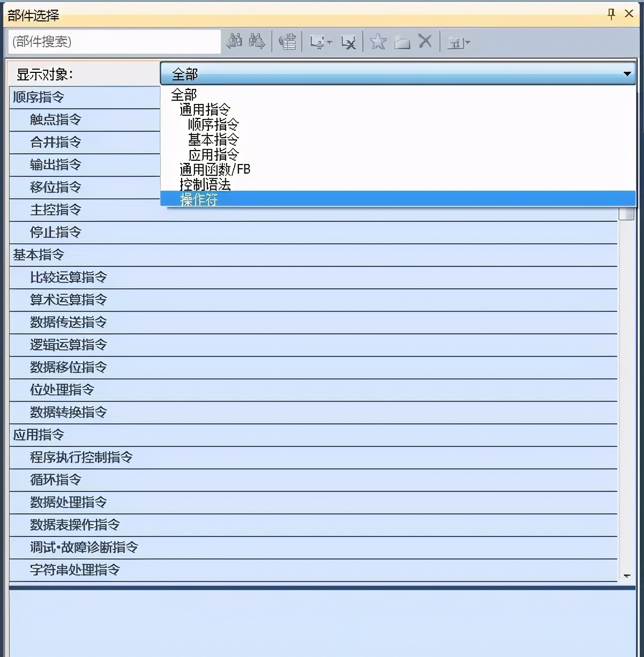This screenshot has height=657, width=644.
Task: Click the crossed-out library delete icon
Action: [x=348, y=42]
